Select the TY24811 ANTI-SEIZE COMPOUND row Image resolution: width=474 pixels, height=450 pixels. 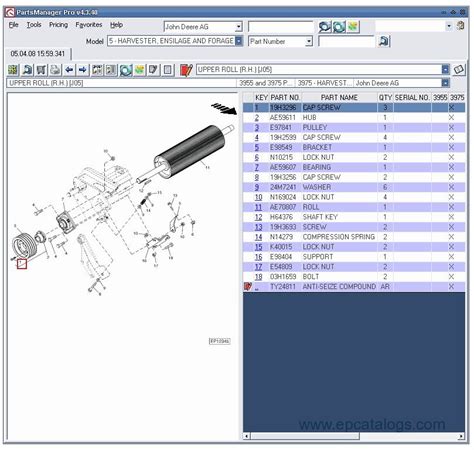click(x=354, y=287)
